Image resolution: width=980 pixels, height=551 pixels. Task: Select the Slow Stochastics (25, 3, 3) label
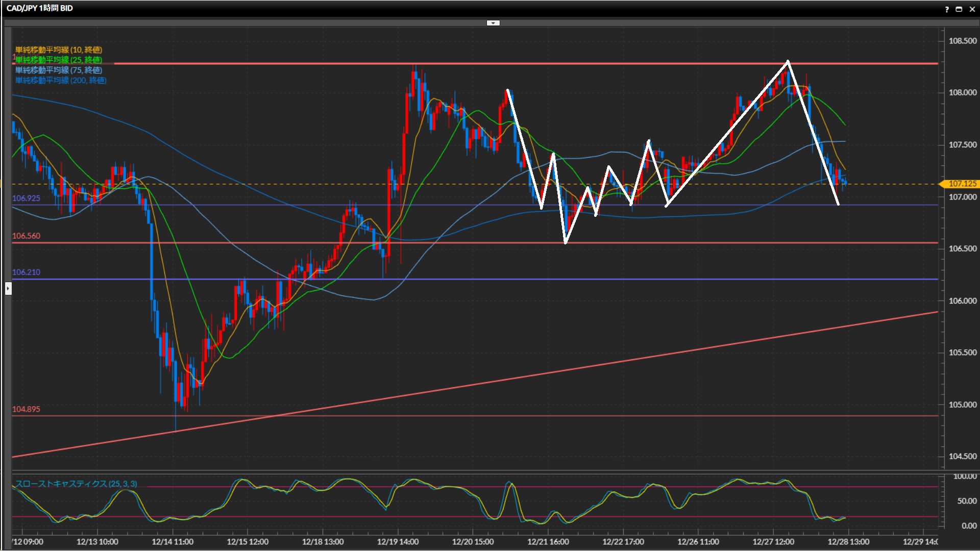pos(76,484)
